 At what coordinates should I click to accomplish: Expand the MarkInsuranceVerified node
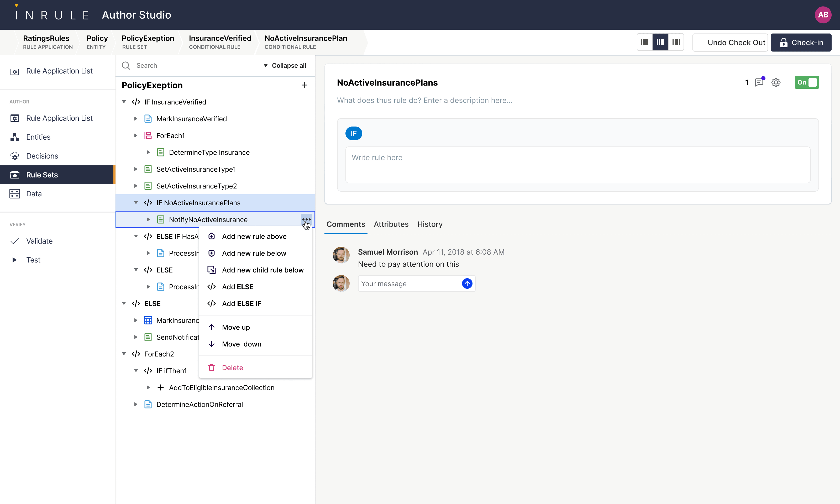pos(135,119)
